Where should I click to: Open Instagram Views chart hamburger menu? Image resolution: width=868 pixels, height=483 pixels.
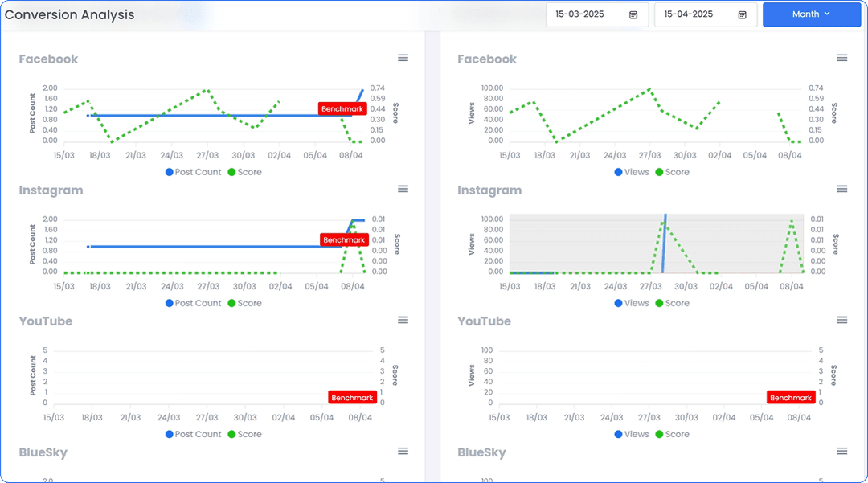842,189
